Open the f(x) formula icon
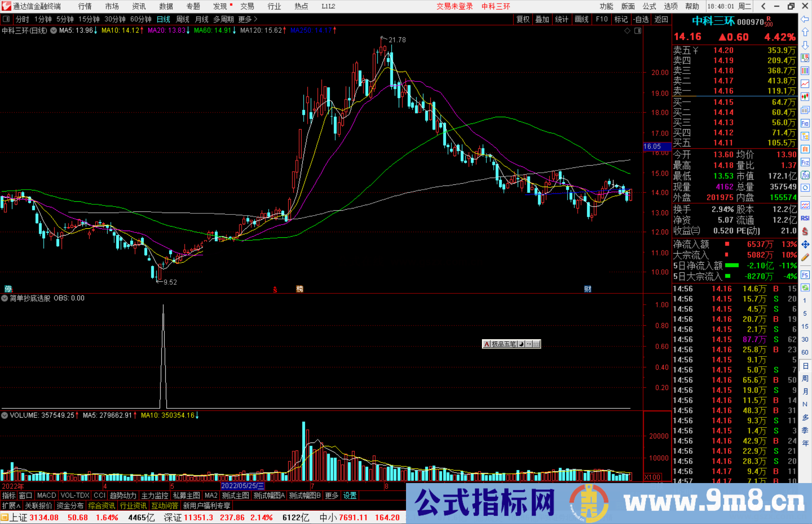Screen dimensions: 812x524 [x=805, y=175]
